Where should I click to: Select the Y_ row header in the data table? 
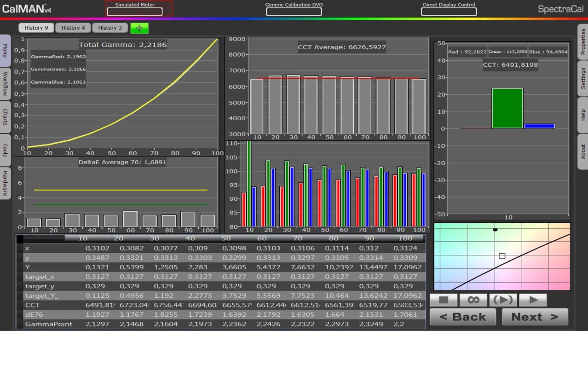(29, 267)
